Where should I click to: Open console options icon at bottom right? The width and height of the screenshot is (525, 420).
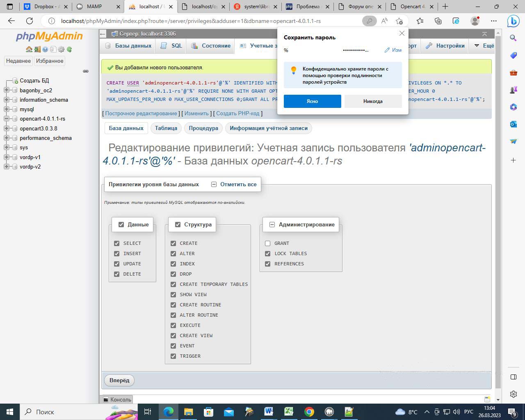[487, 399]
